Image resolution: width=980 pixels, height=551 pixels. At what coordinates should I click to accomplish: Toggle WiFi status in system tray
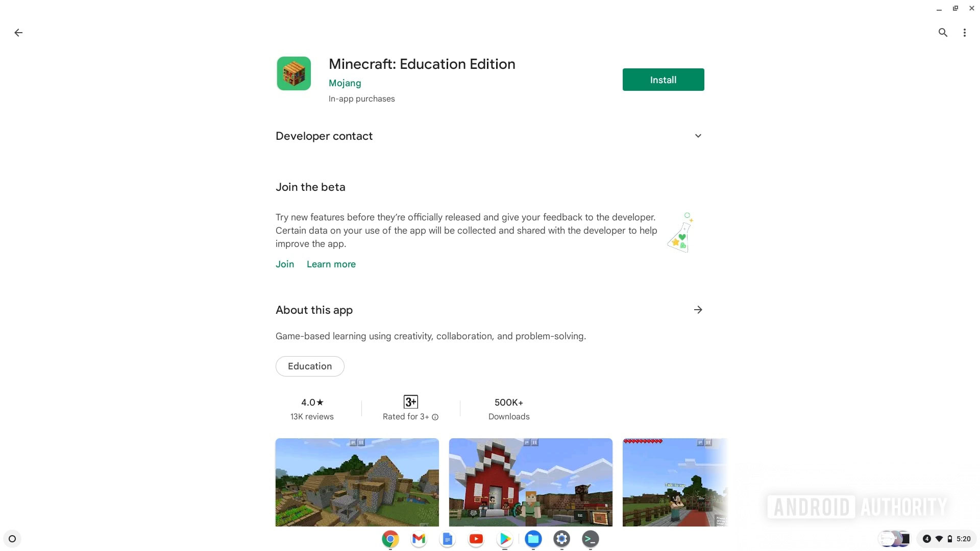point(938,538)
